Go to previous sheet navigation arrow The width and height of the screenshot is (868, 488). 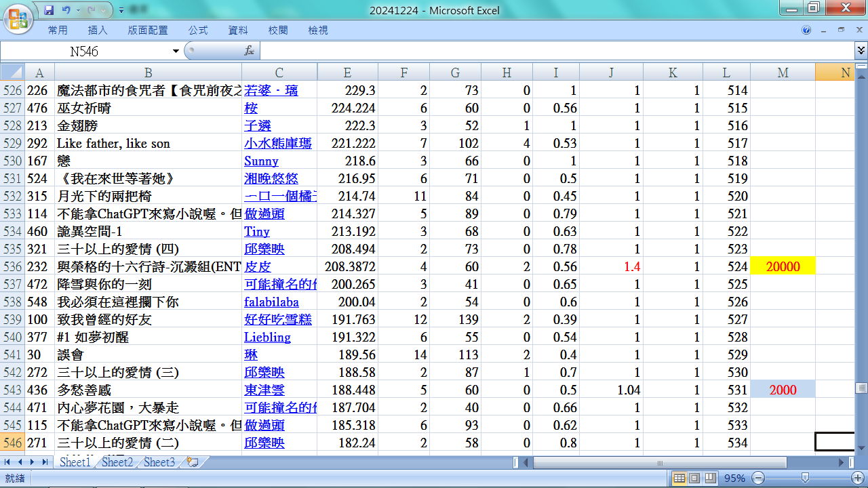pyautogui.click(x=20, y=462)
